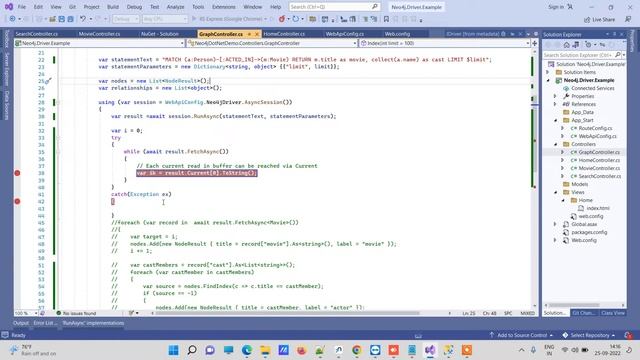The width and height of the screenshot is (640, 360).
Task: Start the IIS Express run button
Action: (229, 19)
